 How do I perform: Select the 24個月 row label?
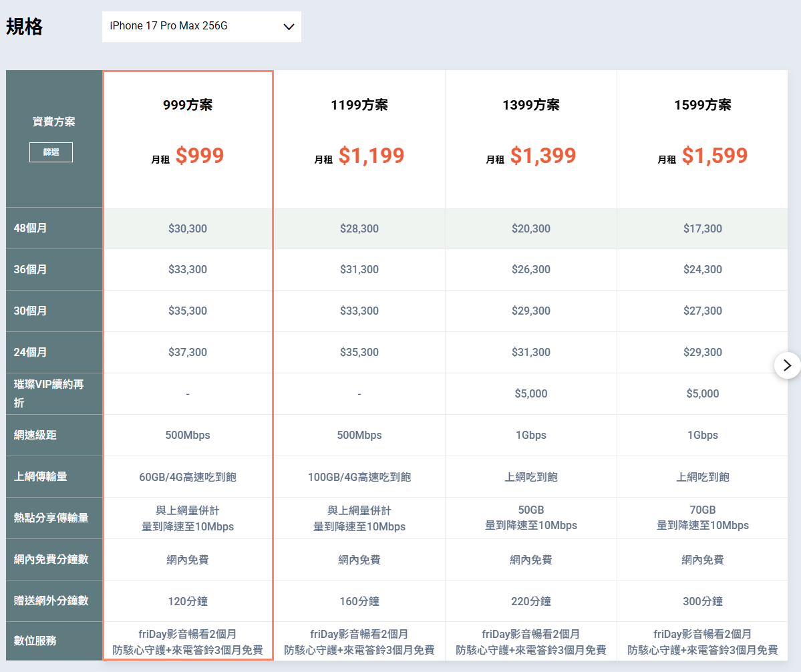(30, 352)
